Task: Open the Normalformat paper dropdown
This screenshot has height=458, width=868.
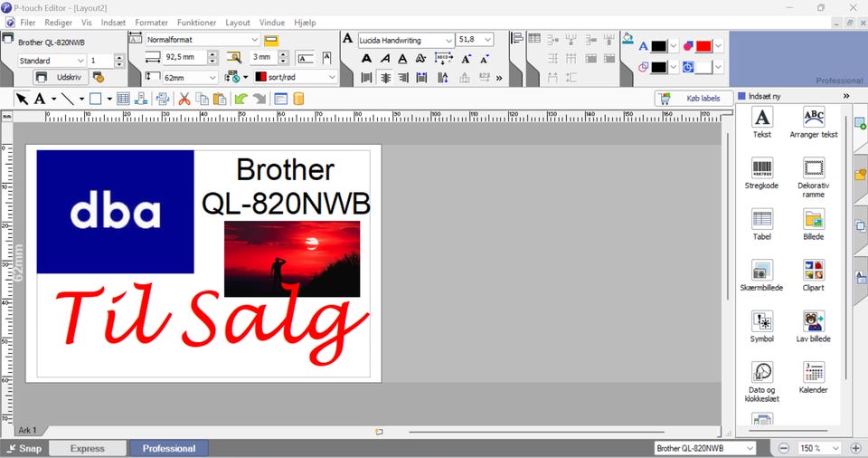Action: (x=254, y=40)
